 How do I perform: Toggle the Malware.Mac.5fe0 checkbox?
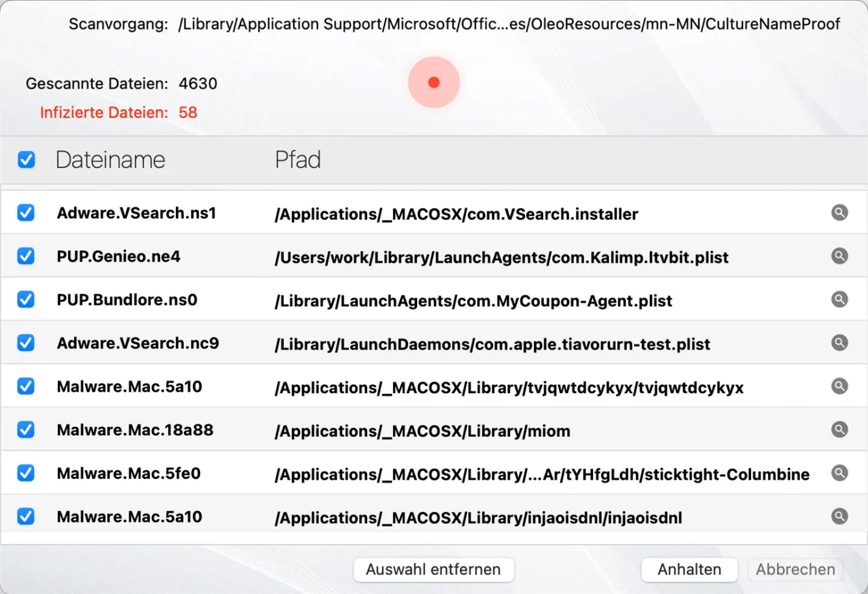(26, 473)
